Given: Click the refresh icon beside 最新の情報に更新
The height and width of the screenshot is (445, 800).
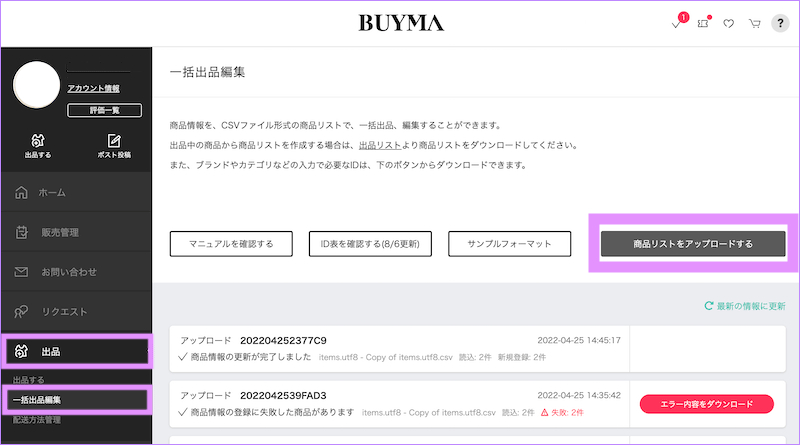Looking at the screenshot, I should coord(709,306).
